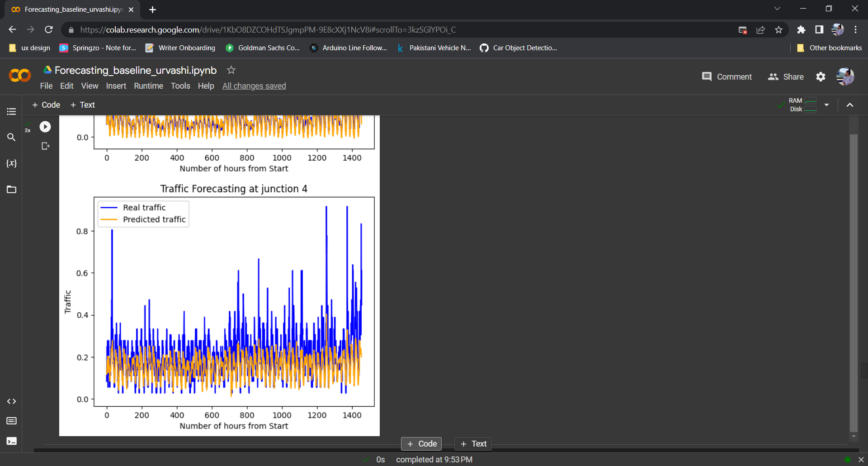Viewport: 868px width, 466px height.
Task: Open the find and replace search panel
Action: [x=11, y=137]
